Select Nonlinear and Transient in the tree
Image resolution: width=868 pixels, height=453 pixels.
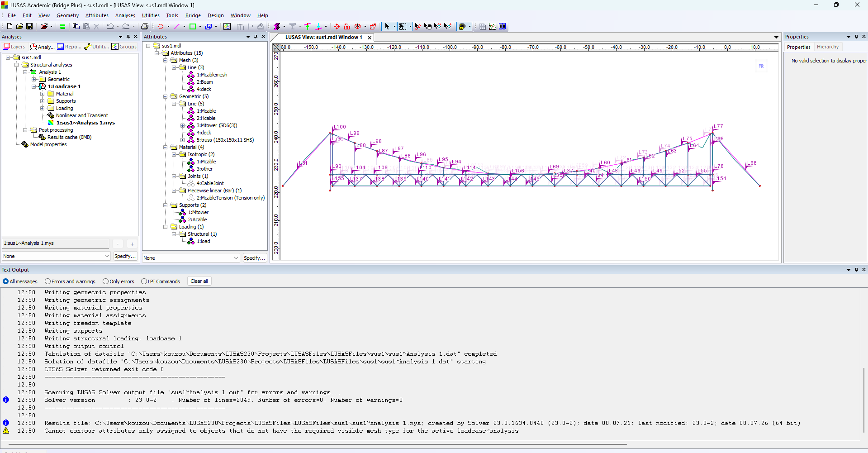[82, 115]
